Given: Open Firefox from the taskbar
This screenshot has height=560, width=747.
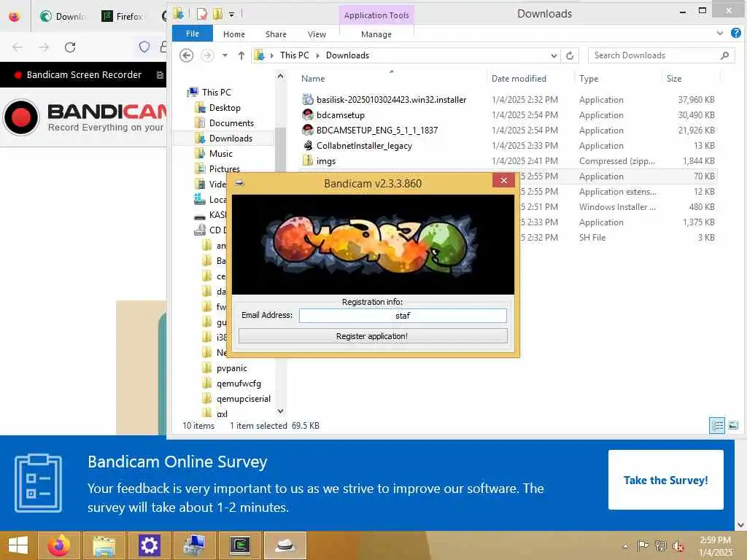Looking at the screenshot, I should pyautogui.click(x=59, y=545).
